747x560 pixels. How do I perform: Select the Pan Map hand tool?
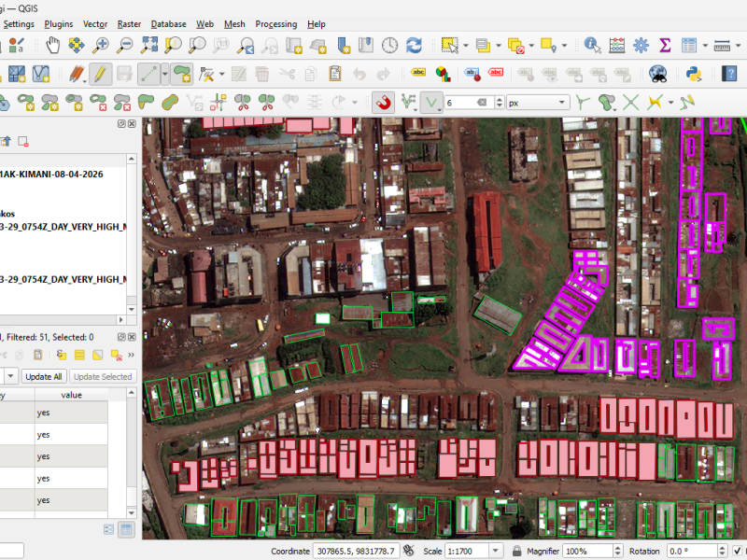coord(52,44)
